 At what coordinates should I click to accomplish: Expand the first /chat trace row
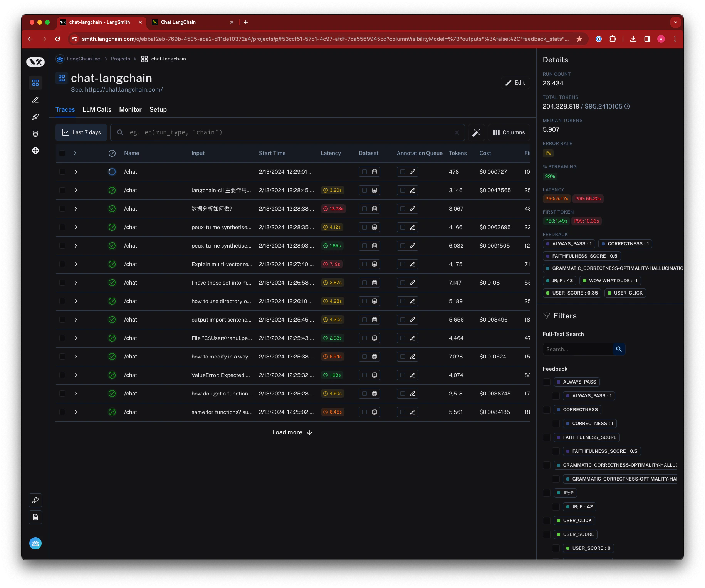pyautogui.click(x=76, y=172)
